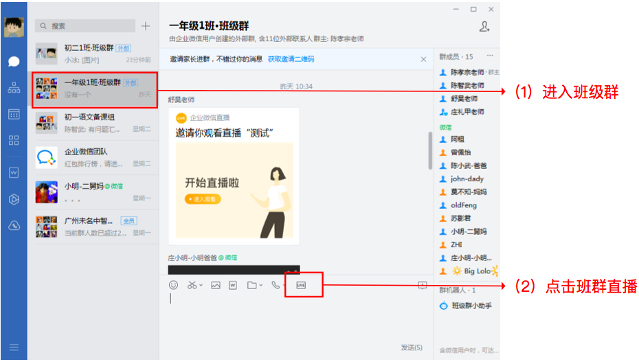Viewport: 639px width, 364px height.
Task: Open chat 广州未名中智
Action: (95, 227)
